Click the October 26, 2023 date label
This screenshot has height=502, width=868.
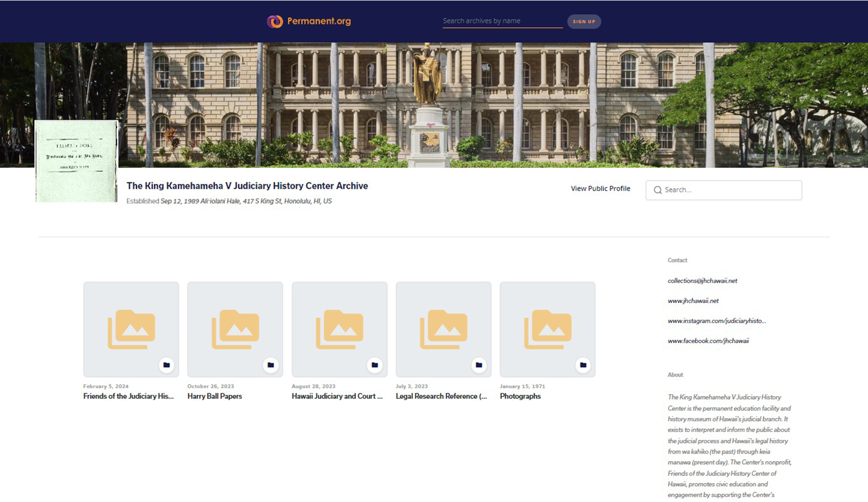[210, 386]
